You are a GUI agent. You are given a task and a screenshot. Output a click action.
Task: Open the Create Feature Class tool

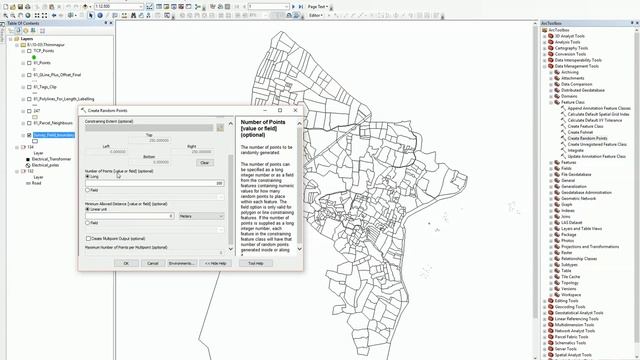pyautogui.click(x=585, y=126)
